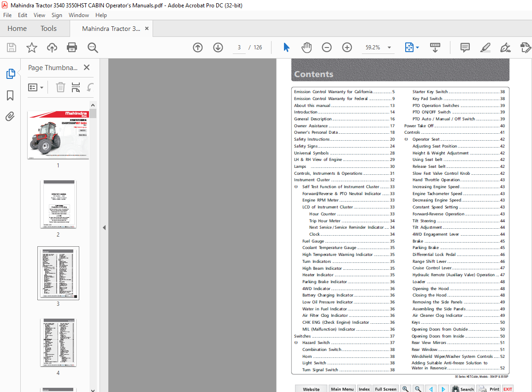
Task: Click the footer zoom out magnifier
Action: click(x=418, y=389)
